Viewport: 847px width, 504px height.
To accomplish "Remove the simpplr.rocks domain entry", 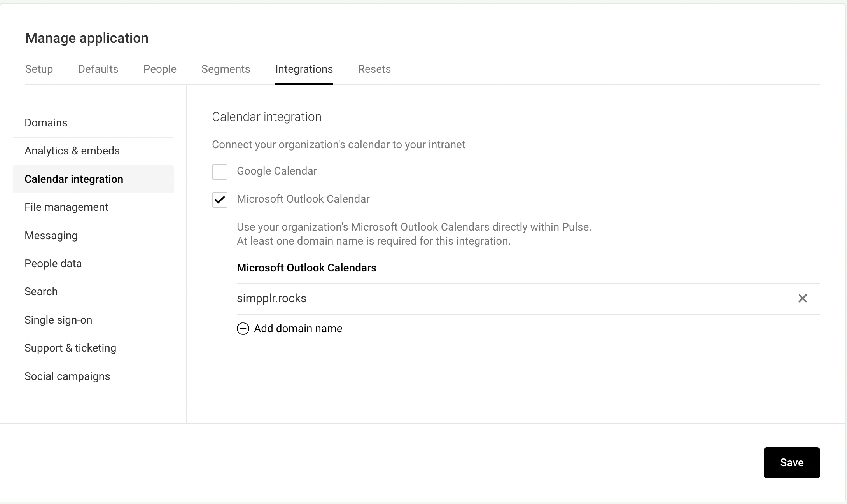I will pos(802,298).
